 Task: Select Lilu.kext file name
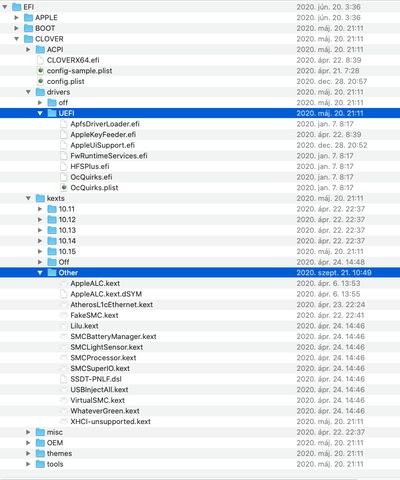[x=84, y=326]
